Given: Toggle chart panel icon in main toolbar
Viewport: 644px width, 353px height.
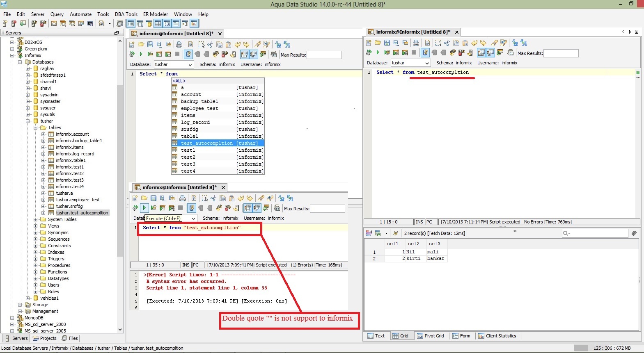Looking at the screenshot, I should [194, 23].
